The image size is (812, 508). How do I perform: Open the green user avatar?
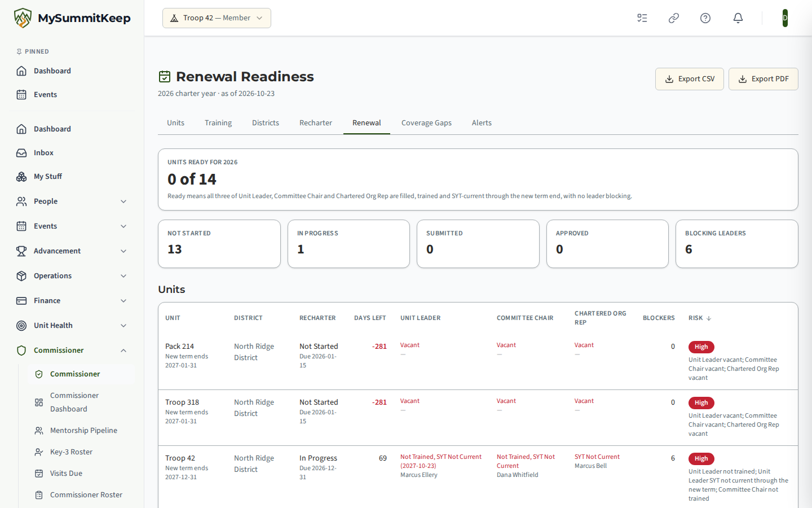[785, 18]
